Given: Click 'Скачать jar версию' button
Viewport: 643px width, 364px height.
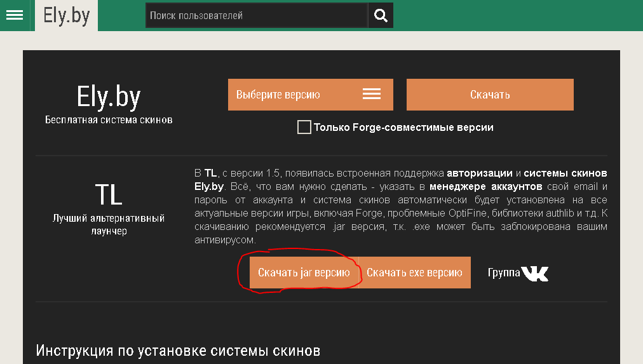Looking at the screenshot, I should [304, 273].
